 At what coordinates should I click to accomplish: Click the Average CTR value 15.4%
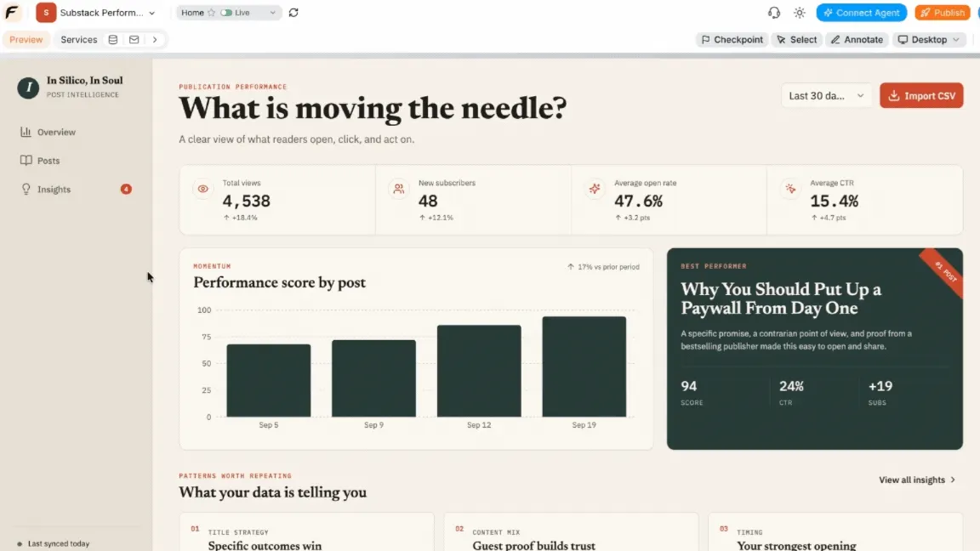(835, 202)
